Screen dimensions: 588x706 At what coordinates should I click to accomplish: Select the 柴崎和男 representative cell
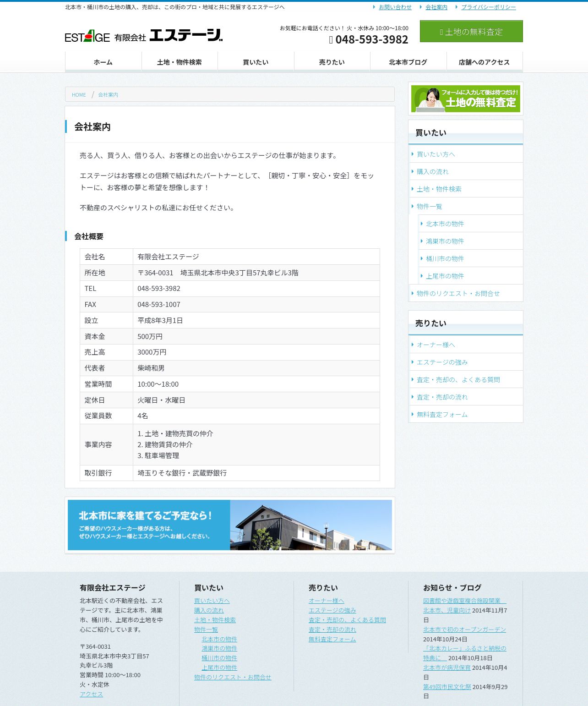pyautogui.click(x=256, y=368)
